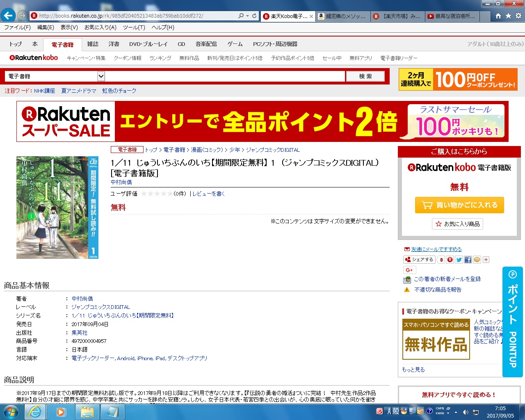
Task: Open the browser Tools gear icon
Action: (518, 16)
